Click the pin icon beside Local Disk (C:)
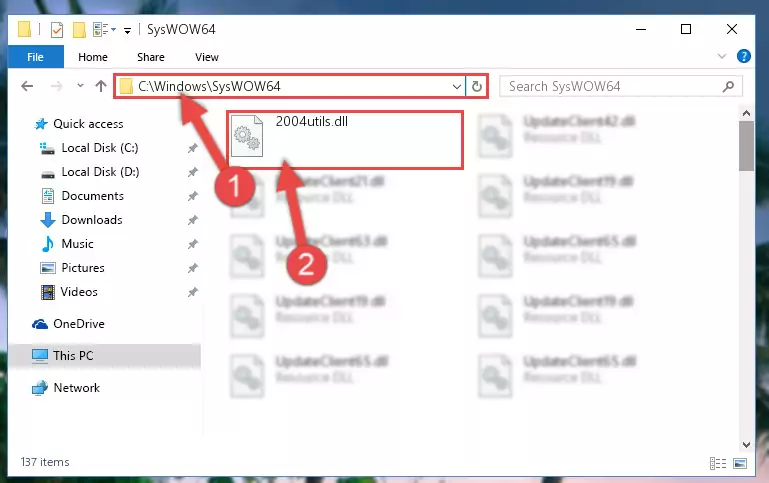 (193, 148)
